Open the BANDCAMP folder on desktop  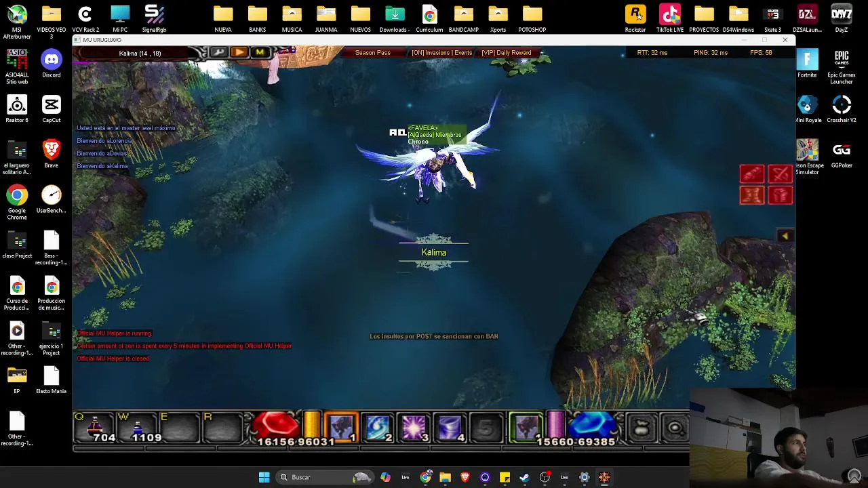click(464, 19)
